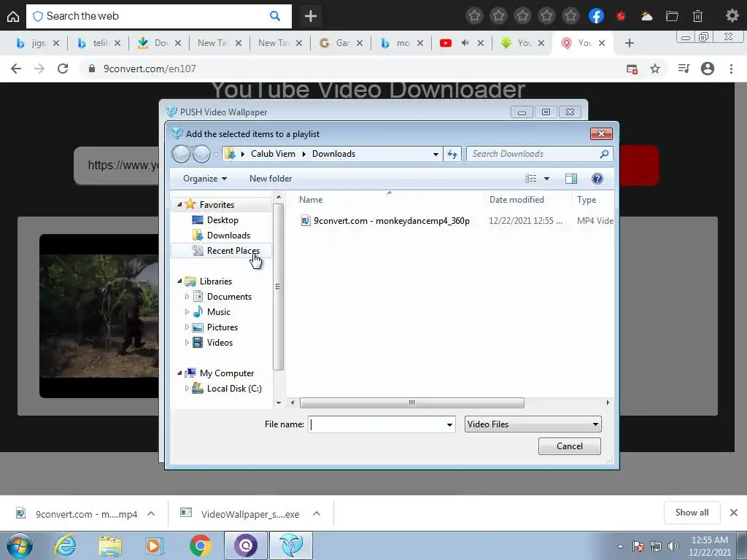Sort by Date modified column header
This screenshot has height=560, width=747.
point(516,200)
